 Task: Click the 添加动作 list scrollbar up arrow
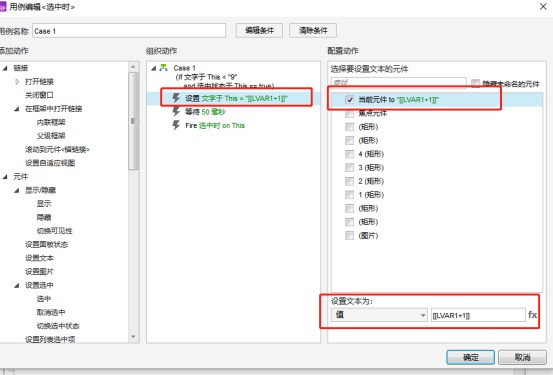(133, 66)
